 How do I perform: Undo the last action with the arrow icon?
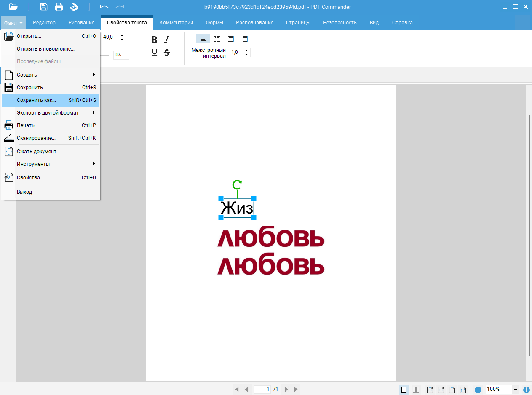(104, 7)
